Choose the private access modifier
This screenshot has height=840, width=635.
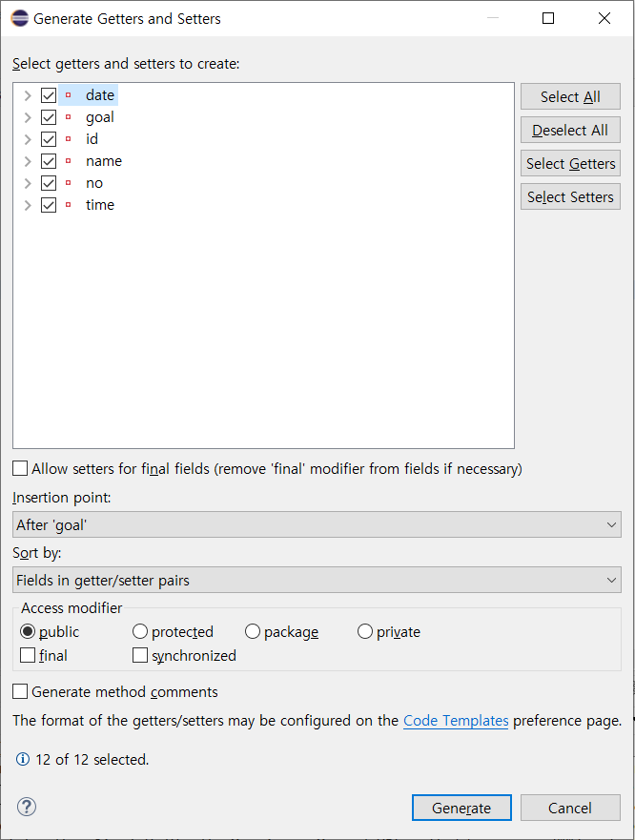point(365,631)
